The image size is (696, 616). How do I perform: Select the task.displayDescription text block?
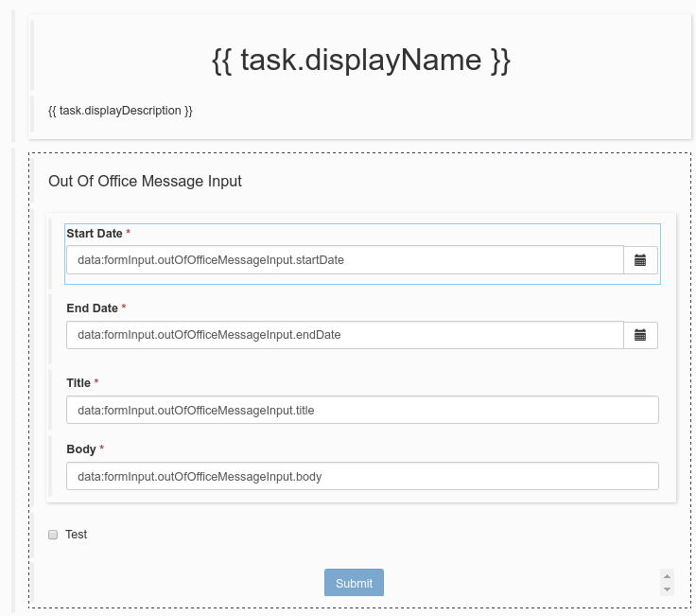(120, 111)
